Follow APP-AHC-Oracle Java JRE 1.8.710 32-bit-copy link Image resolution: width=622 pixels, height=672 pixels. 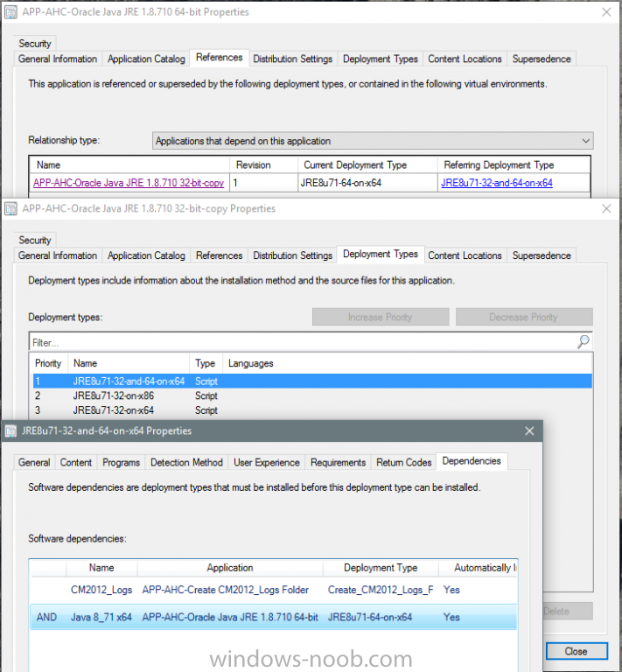pos(129,183)
